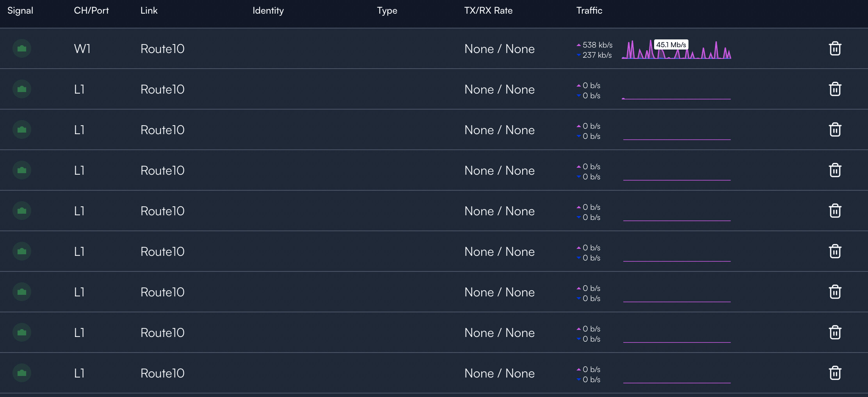Click the Link column header
The height and width of the screenshot is (397, 868).
[x=149, y=11]
